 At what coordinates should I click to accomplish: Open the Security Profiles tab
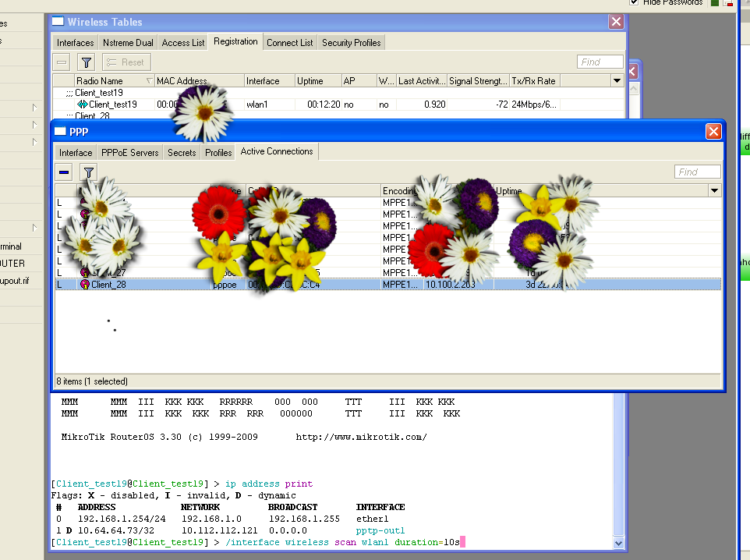point(352,43)
